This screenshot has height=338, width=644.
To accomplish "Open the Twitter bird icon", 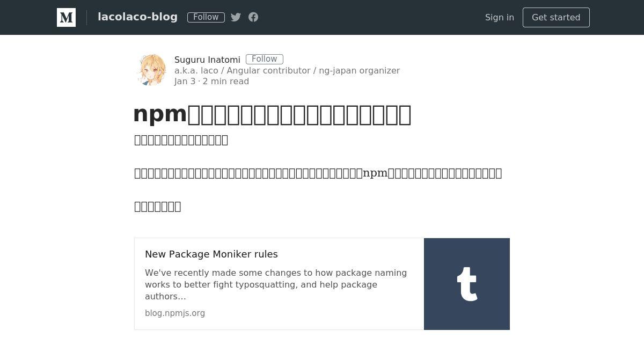I will click(236, 17).
